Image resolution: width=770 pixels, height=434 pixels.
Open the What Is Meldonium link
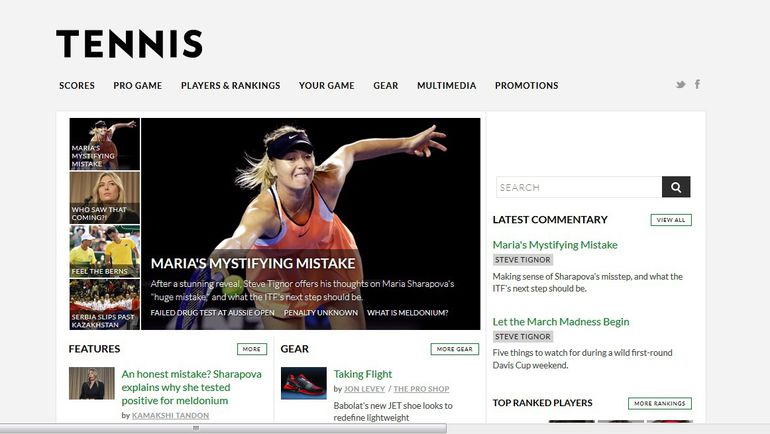click(x=407, y=313)
